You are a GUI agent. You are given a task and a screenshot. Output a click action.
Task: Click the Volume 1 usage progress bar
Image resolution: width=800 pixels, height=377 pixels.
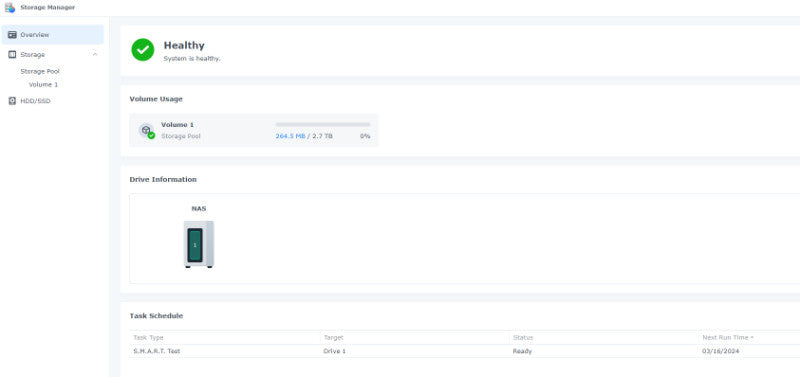[x=323, y=124]
